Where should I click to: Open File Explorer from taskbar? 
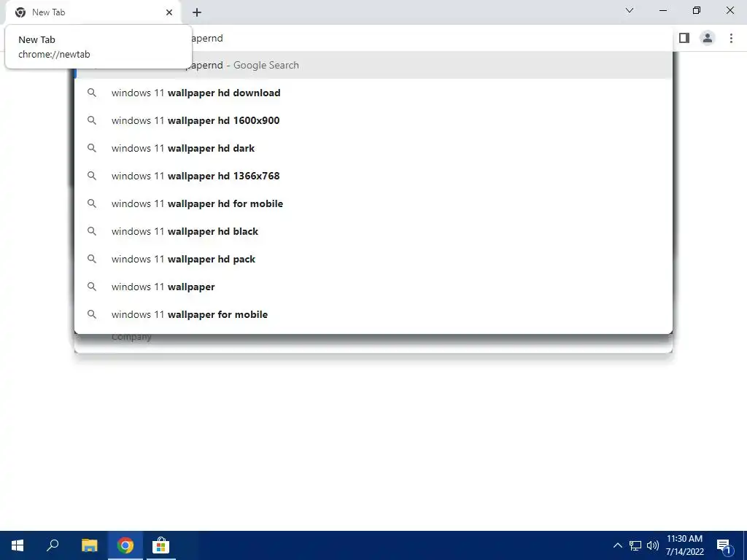click(89, 545)
